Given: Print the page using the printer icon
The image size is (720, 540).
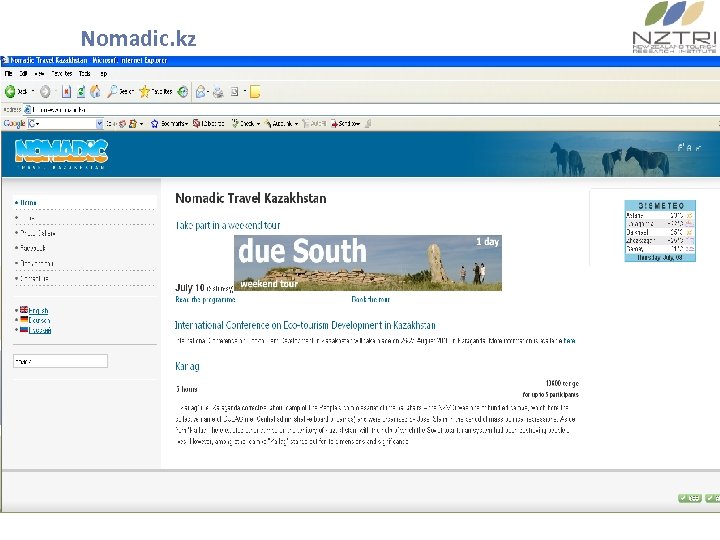Looking at the screenshot, I should (x=218, y=92).
